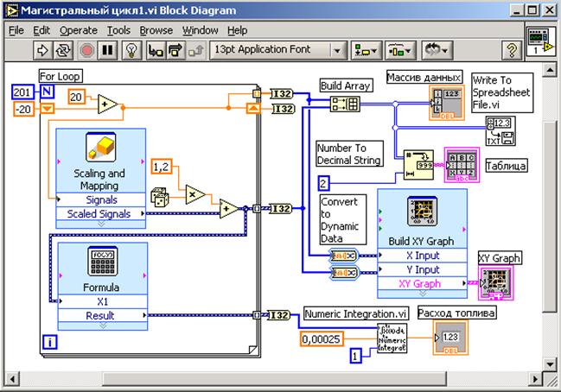Open the Reorder dropdown
Image resolution: width=561 pixels, height=392 pixels.
coord(437,50)
